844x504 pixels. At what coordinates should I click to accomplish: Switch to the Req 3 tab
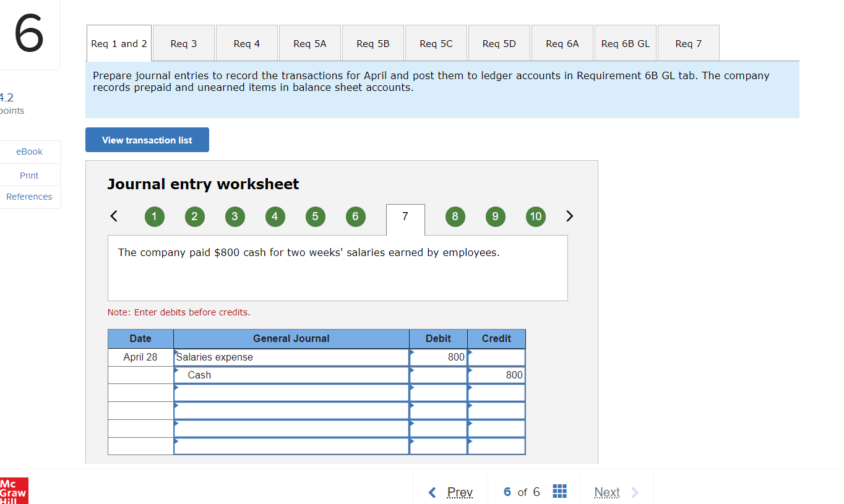point(183,43)
